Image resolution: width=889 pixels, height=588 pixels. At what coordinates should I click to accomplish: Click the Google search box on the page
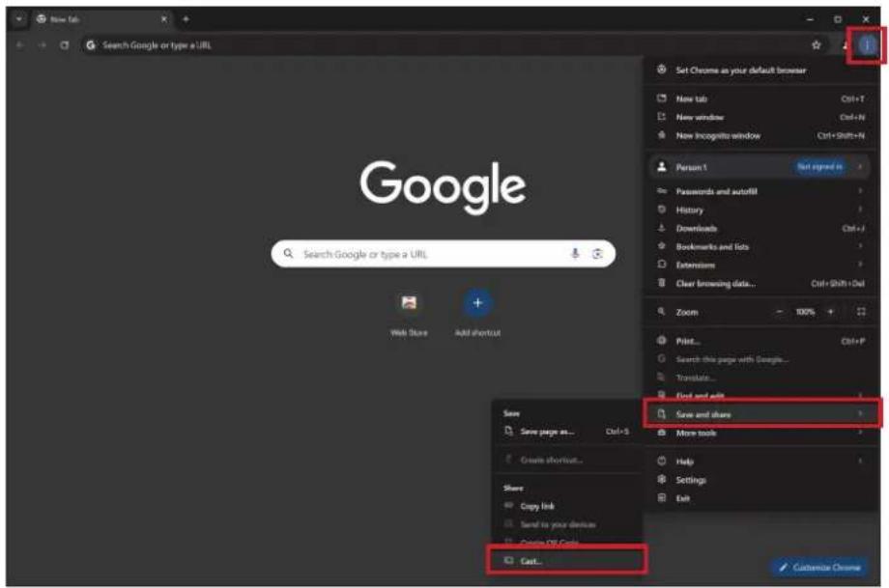[x=443, y=254]
